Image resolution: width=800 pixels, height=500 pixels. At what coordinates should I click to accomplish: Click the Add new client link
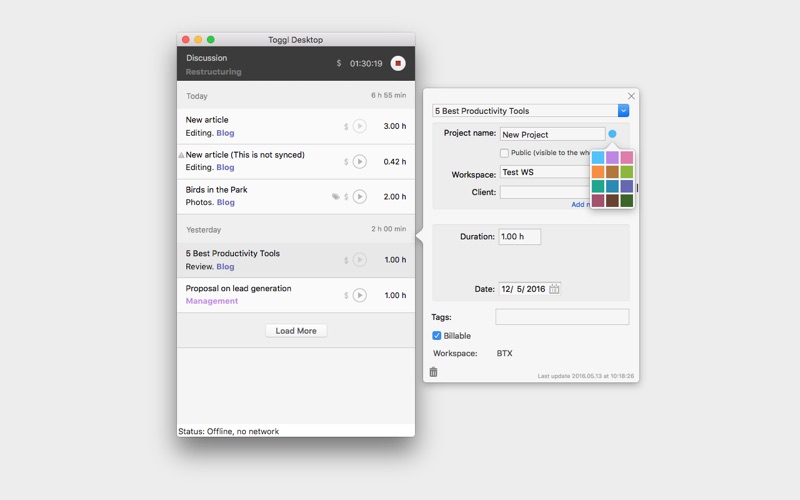pos(581,204)
